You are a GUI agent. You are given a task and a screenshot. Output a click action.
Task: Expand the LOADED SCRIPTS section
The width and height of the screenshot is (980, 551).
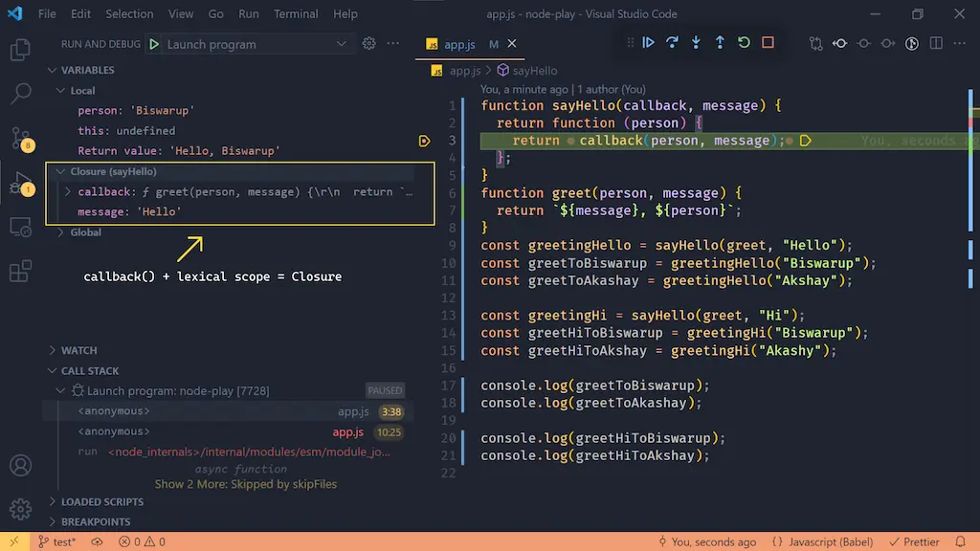(53, 501)
